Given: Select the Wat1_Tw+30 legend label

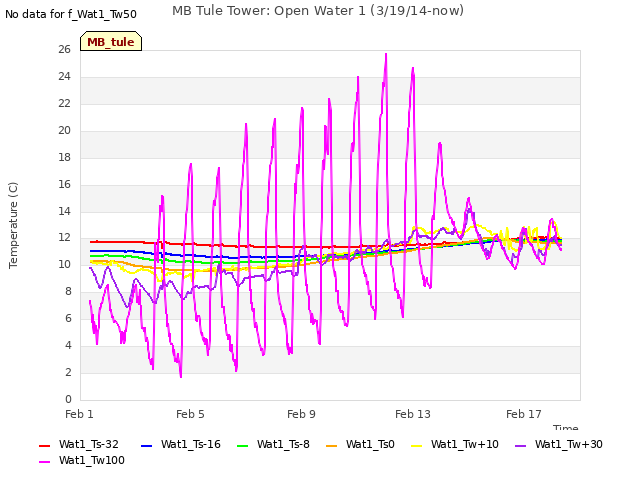Looking at the screenshot, I should (x=569, y=444).
